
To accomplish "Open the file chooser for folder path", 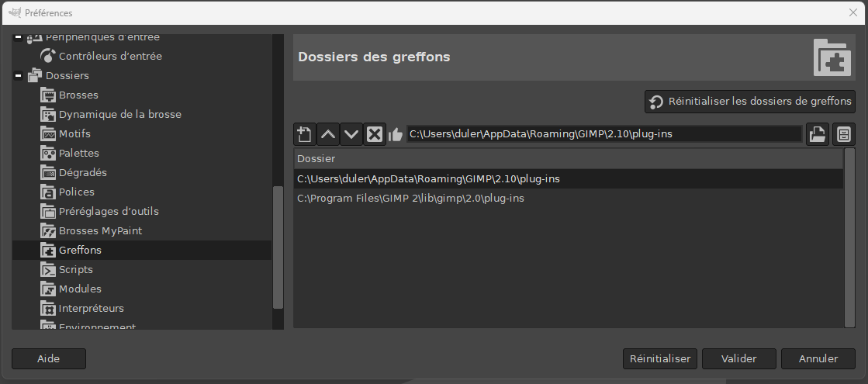I will [x=818, y=134].
